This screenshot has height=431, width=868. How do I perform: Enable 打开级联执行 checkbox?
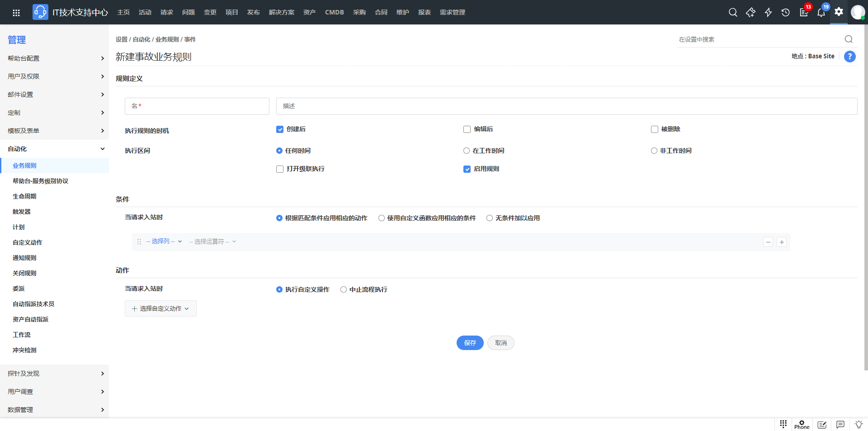pyautogui.click(x=280, y=169)
